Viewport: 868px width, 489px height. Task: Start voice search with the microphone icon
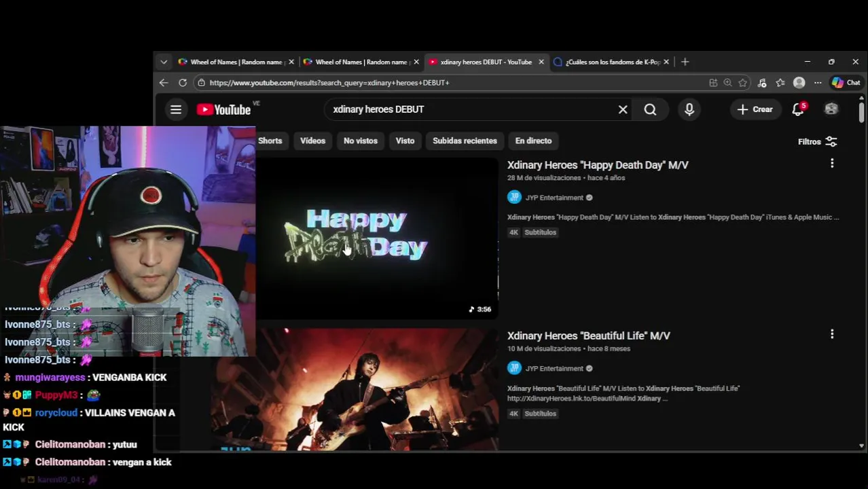click(689, 109)
